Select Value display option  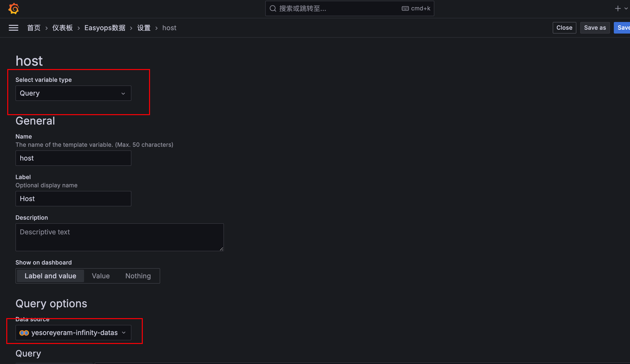click(x=100, y=276)
